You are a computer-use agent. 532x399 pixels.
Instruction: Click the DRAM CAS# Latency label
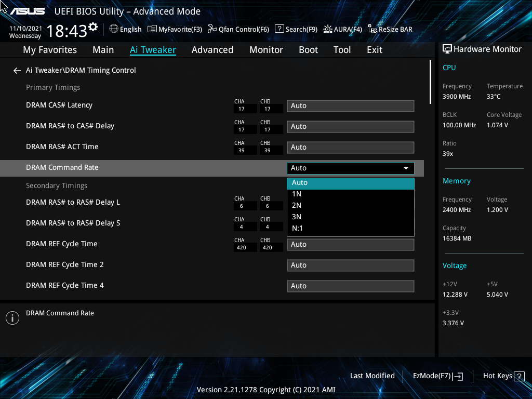[59, 105]
